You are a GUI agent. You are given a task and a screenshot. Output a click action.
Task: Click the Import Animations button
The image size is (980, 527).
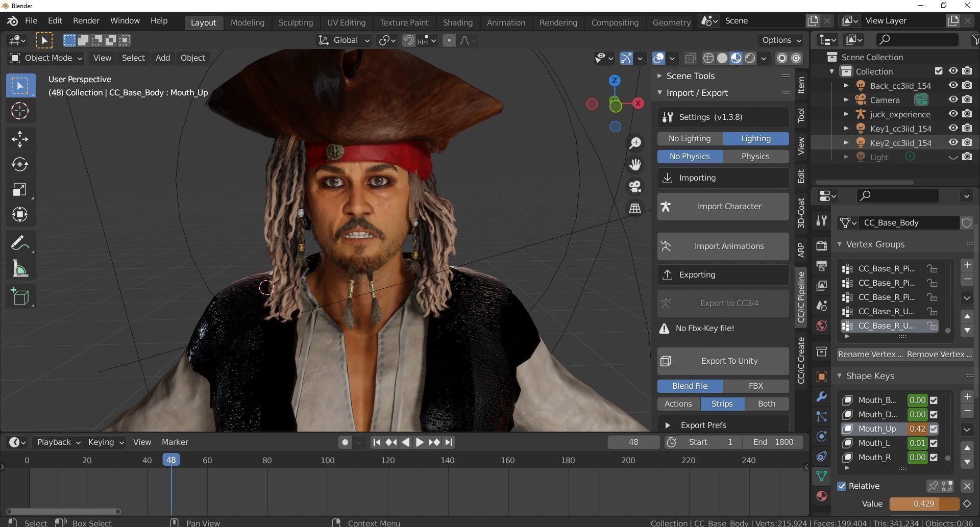pyautogui.click(x=723, y=246)
